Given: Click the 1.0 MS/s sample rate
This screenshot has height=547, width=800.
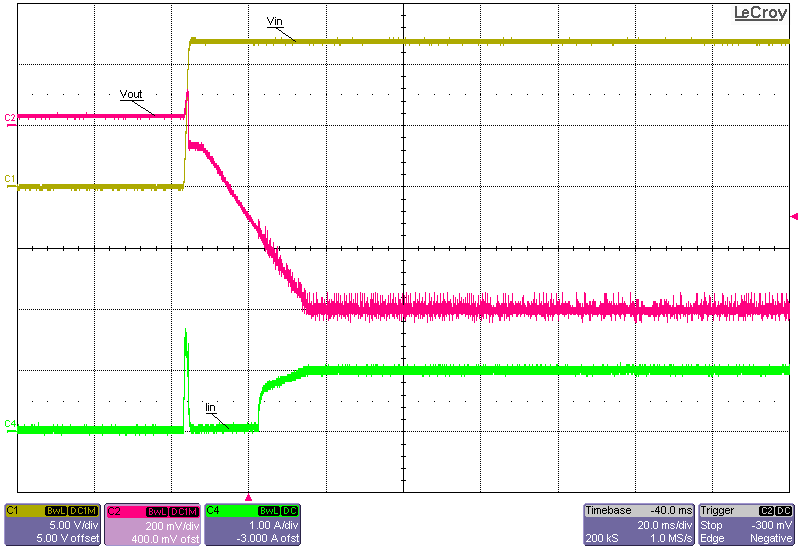Looking at the screenshot, I should (671, 538).
